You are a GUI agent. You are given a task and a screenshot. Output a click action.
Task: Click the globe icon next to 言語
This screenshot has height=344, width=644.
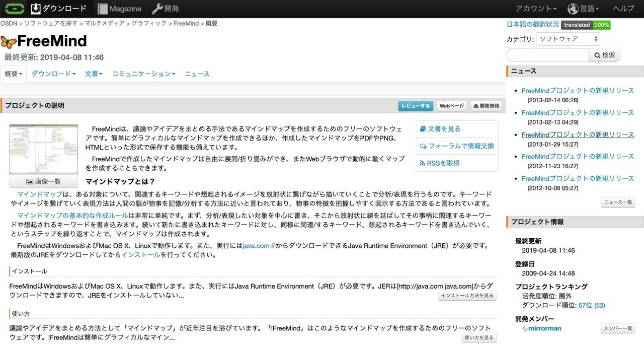point(573,9)
